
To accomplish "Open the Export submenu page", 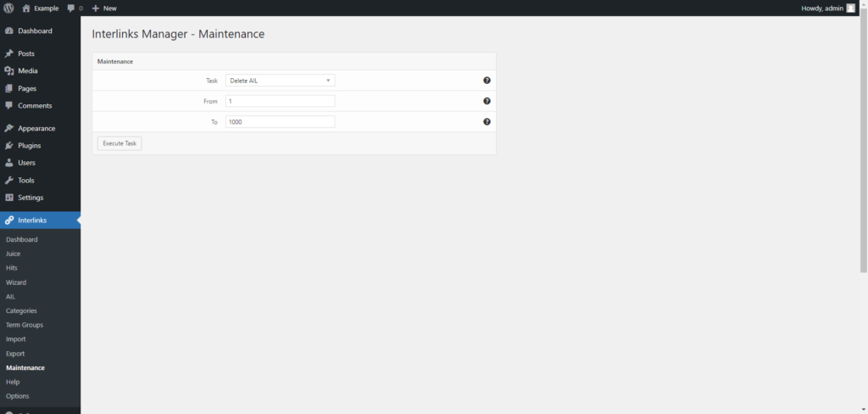I will [15, 354].
